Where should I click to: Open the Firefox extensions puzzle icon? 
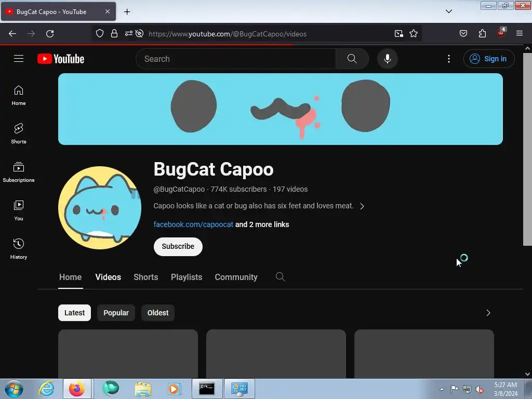coord(482,34)
